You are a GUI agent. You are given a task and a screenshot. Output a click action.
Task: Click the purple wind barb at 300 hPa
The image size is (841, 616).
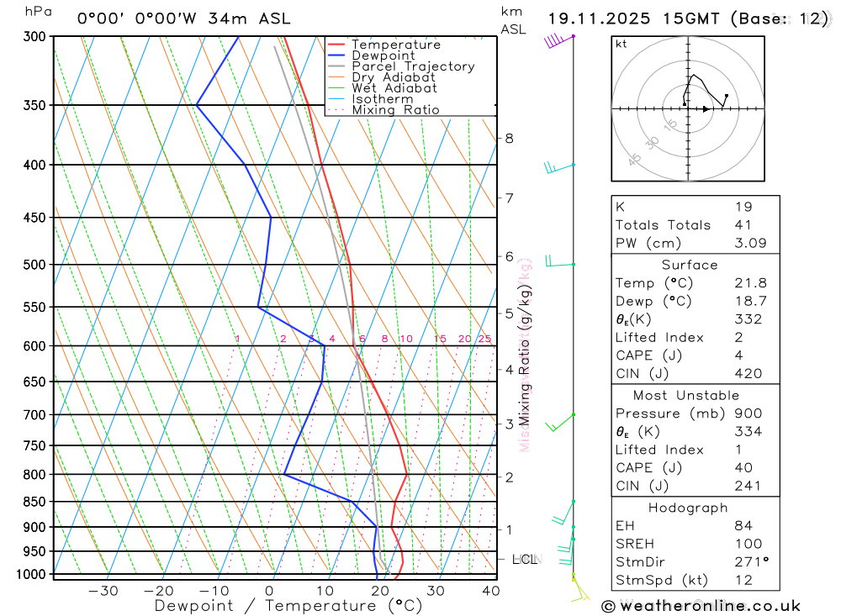(559, 40)
